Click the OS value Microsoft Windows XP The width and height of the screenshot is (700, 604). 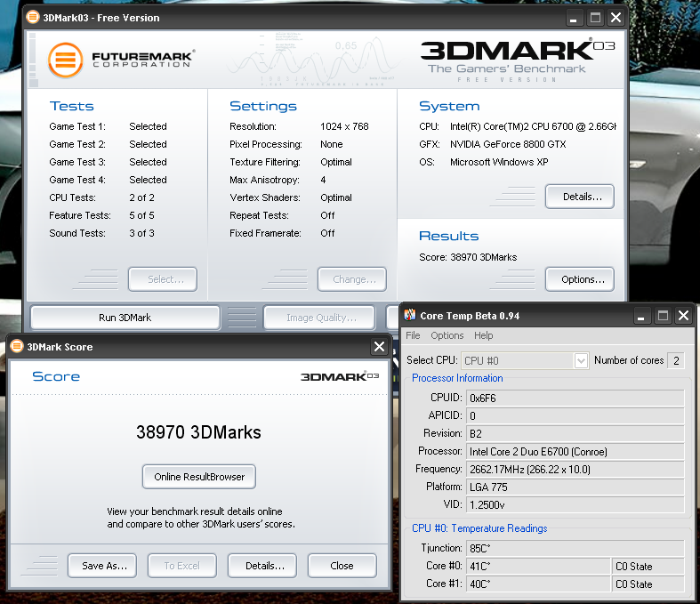tap(499, 162)
